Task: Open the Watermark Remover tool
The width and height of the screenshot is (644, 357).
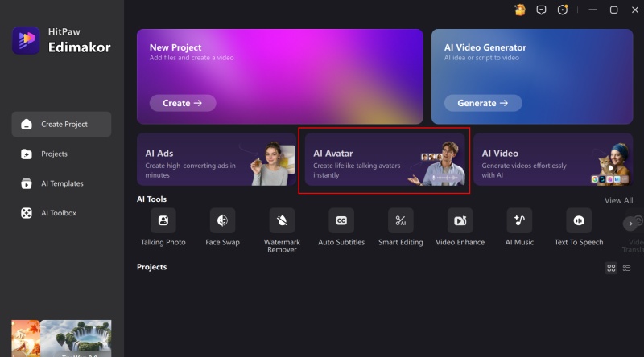Action: pos(282,230)
